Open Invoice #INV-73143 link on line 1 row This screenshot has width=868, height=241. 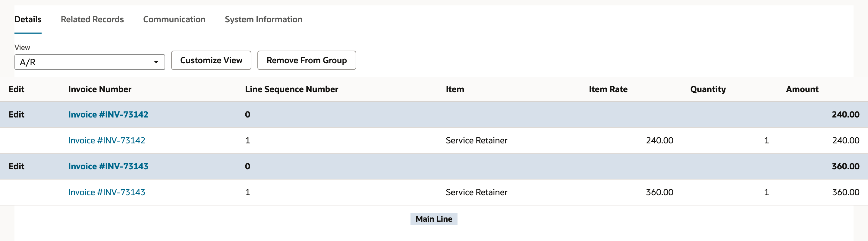tap(106, 192)
